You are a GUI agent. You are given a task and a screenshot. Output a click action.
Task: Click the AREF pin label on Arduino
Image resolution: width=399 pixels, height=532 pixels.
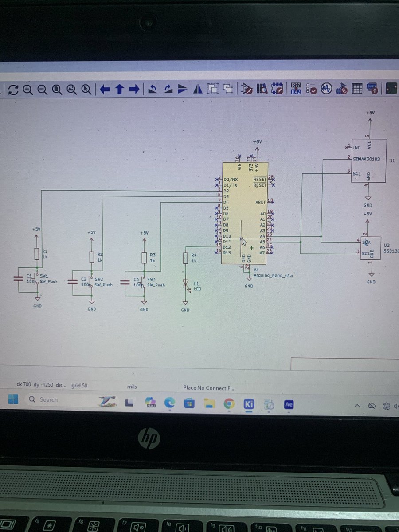pyautogui.click(x=261, y=202)
